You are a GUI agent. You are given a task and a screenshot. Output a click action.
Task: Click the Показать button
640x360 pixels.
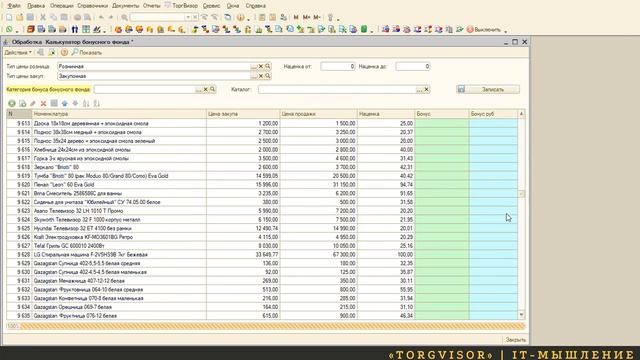pos(87,53)
